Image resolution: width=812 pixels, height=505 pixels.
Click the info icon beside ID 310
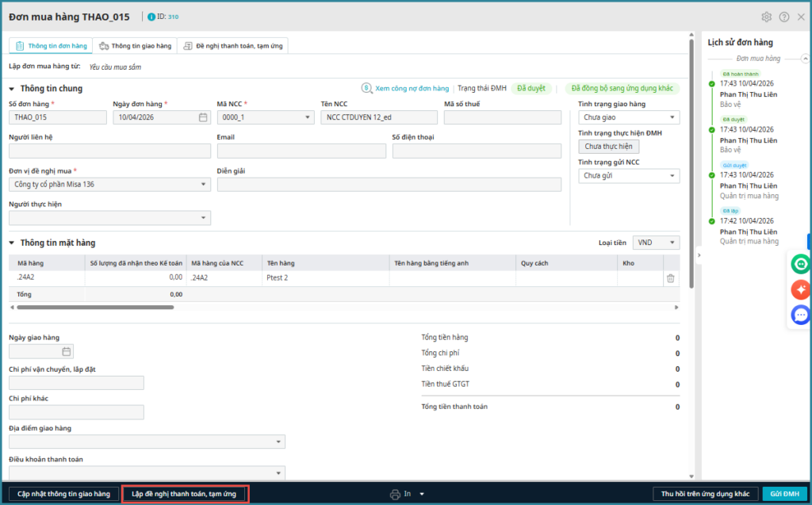(x=151, y=17)
